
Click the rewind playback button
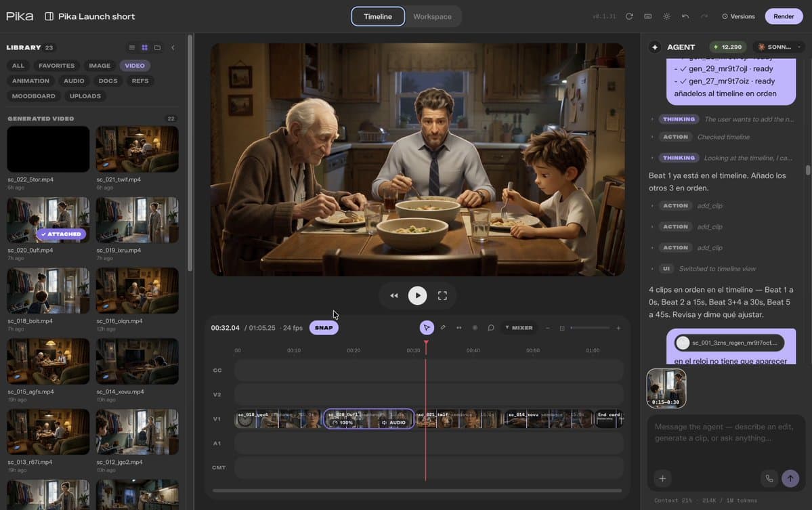[394, 296]
